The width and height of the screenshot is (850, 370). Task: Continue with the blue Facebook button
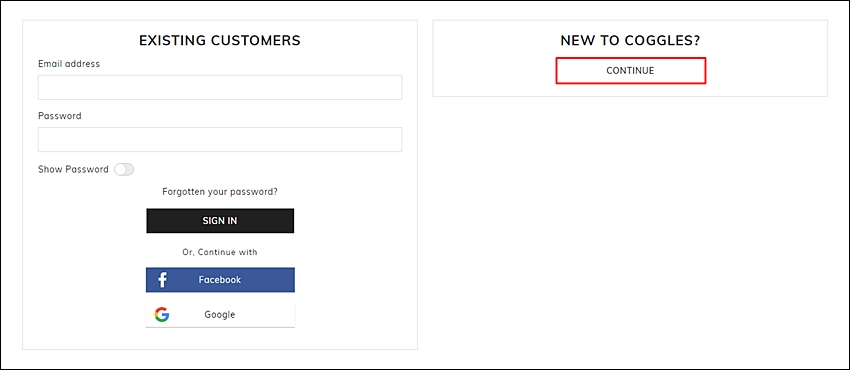point(220,280)
